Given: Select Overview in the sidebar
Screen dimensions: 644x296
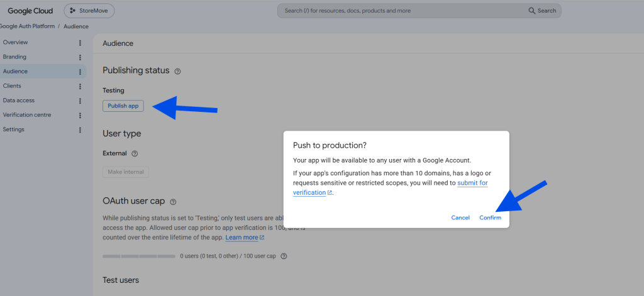Looking at the screenshot, I should [15, 42].
